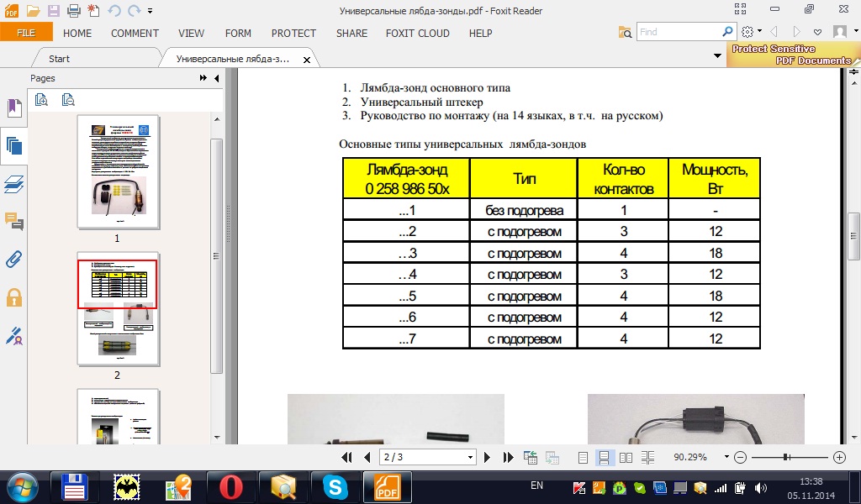
Task: Click the Protect Sensitive PDF Documents banner
Action: 790,55
